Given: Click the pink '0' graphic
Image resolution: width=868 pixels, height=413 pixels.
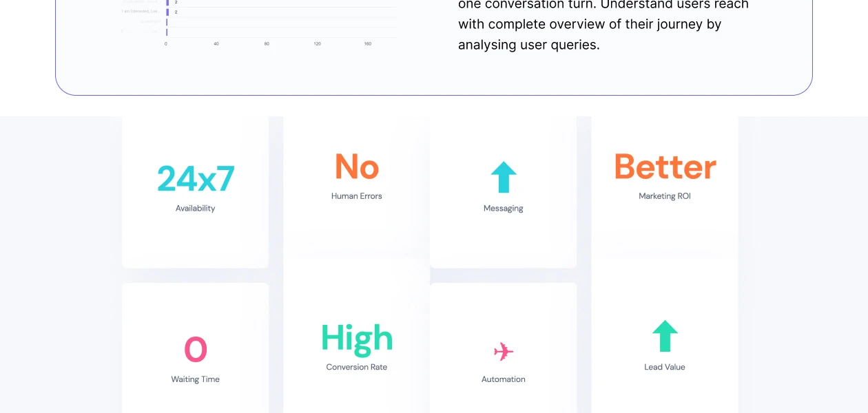Looking at the screenshot, I should [196, 349].
